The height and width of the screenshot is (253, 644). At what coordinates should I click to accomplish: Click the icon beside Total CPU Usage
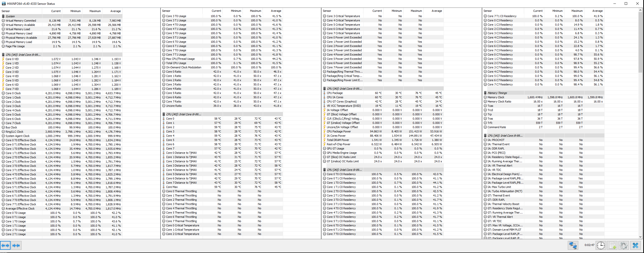(x=164, y=63)
